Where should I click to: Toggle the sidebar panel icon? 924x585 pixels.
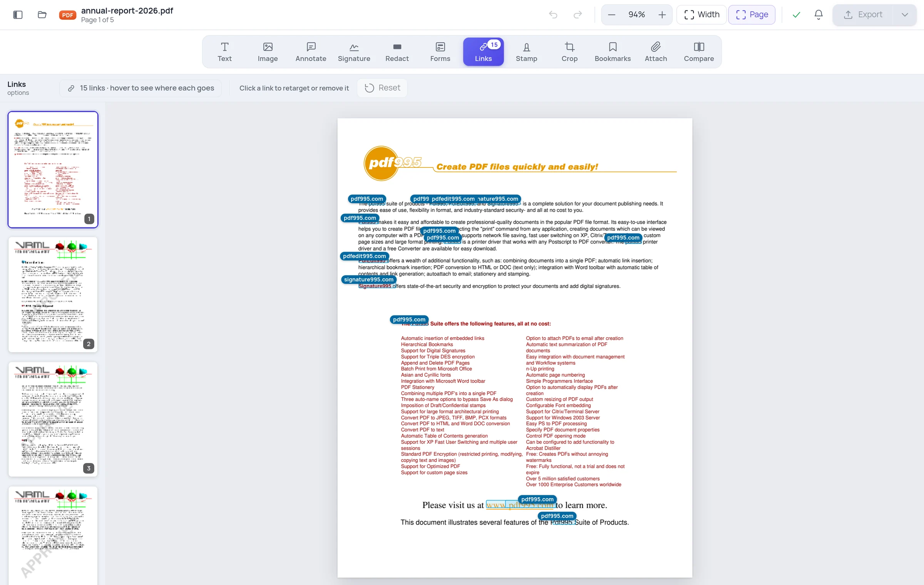pyautogui.click(x=18, y=15)
